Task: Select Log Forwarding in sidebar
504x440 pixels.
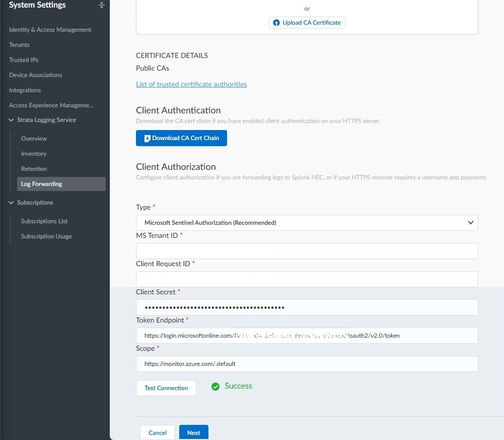Action: click(61, 184)
